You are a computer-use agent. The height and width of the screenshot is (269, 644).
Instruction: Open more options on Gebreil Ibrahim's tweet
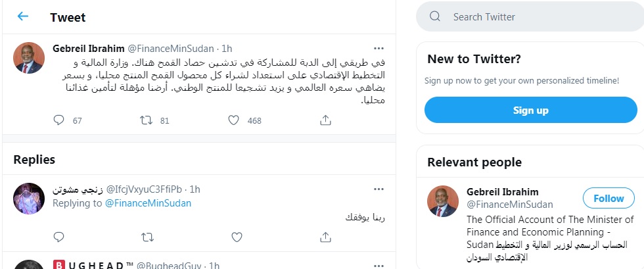[379, 49]
